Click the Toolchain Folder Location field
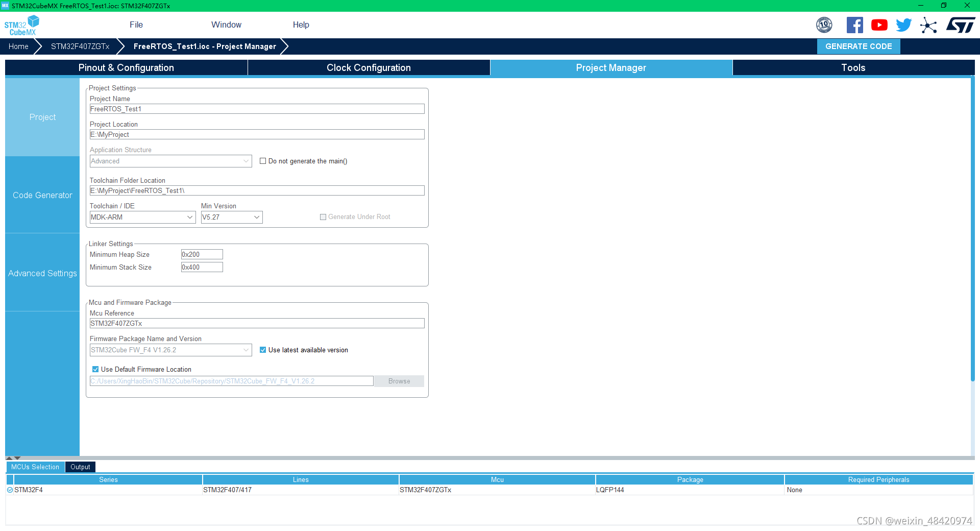 [257, 190]
